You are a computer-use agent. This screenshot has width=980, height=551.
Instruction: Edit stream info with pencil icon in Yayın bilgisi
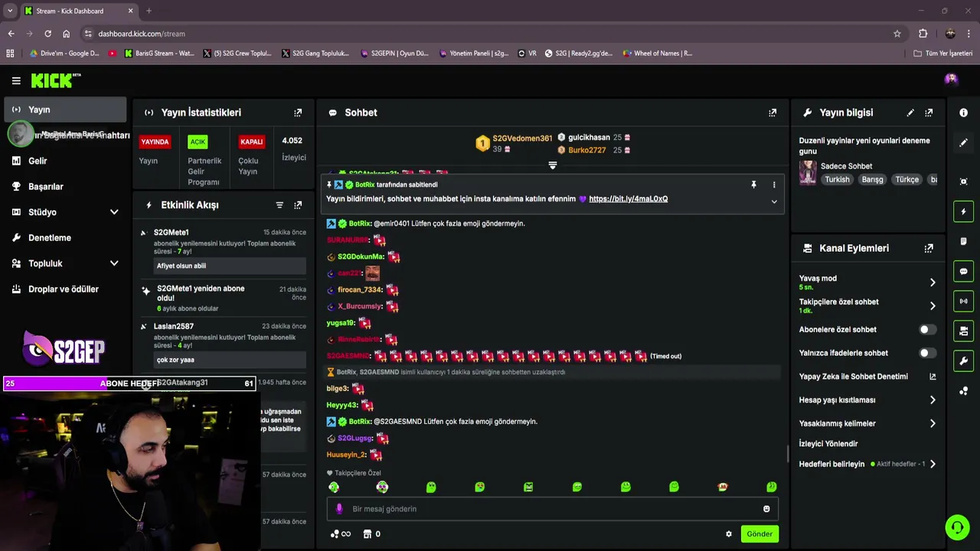pos(910,112)
